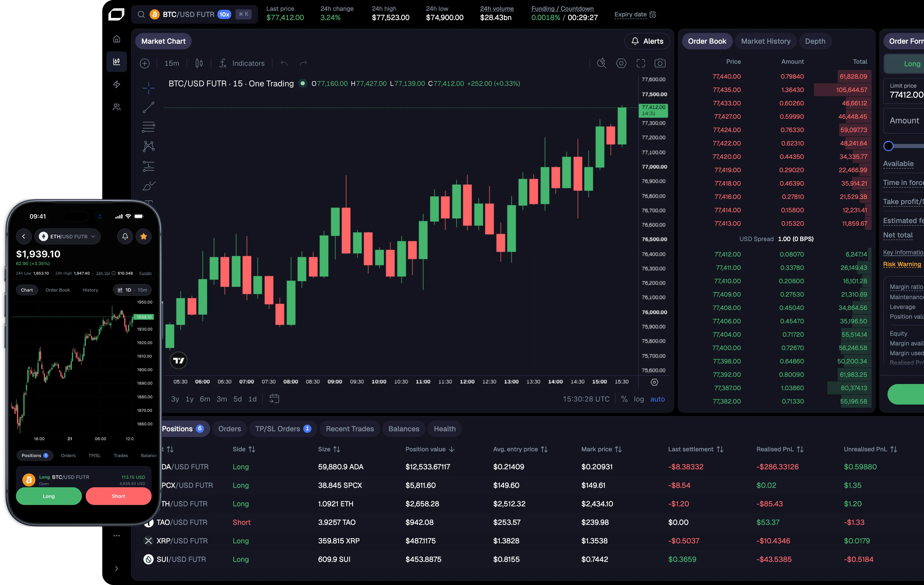Open the Expiry date calendar
The height and width of the screenshot is (585, 924).
click(x=635, y=15)
